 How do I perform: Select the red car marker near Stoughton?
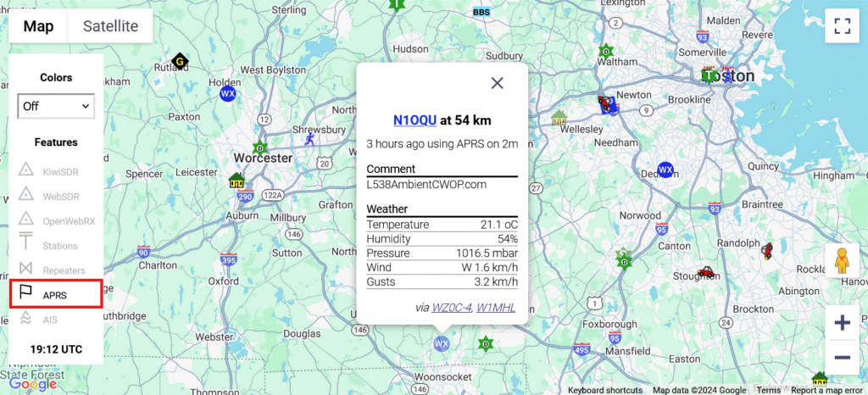click(x=706, y=271)
